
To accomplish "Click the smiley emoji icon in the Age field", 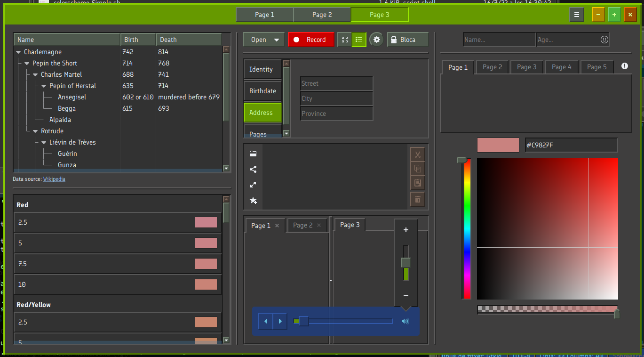I will coord(604,40).
